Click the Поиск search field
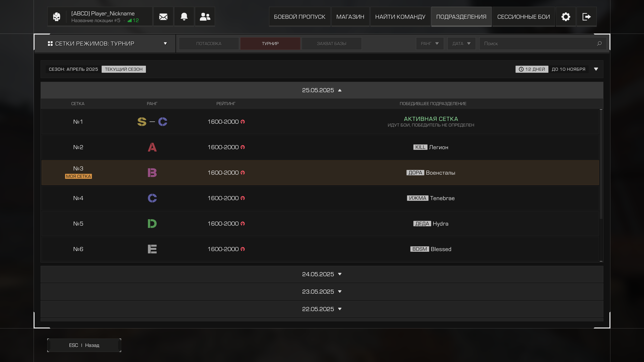Screen dimensions: 644x362 point(538,44)
